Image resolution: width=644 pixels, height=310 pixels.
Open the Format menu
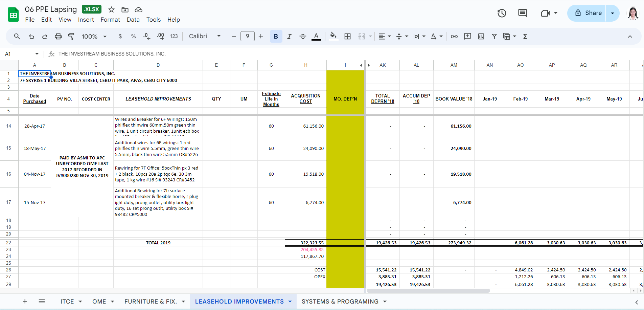(x=110, y=20)
